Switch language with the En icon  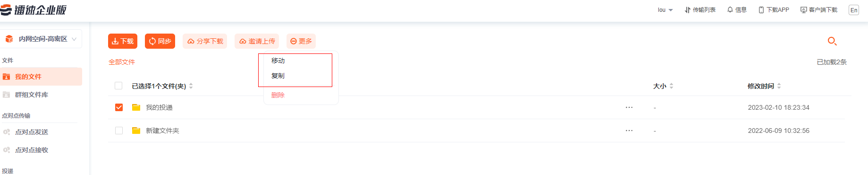854,10
